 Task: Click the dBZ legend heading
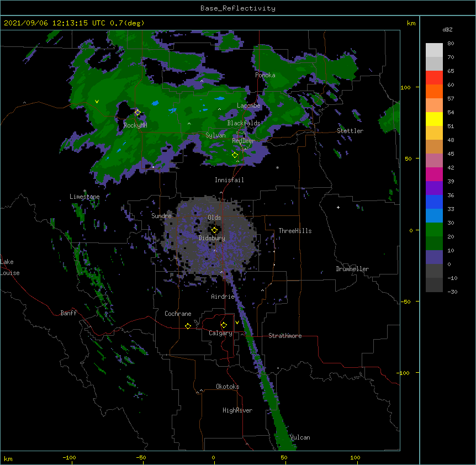point(447,29)
